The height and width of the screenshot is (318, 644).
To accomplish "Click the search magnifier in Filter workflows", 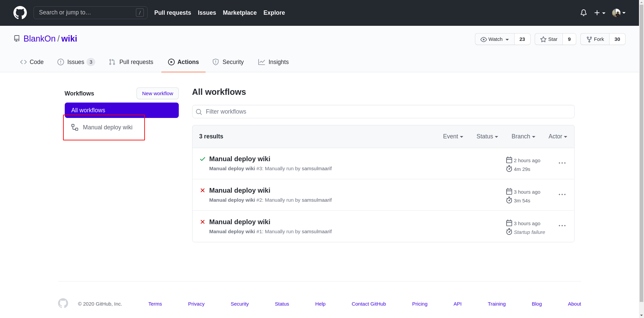I will click(x=199, y=112).
